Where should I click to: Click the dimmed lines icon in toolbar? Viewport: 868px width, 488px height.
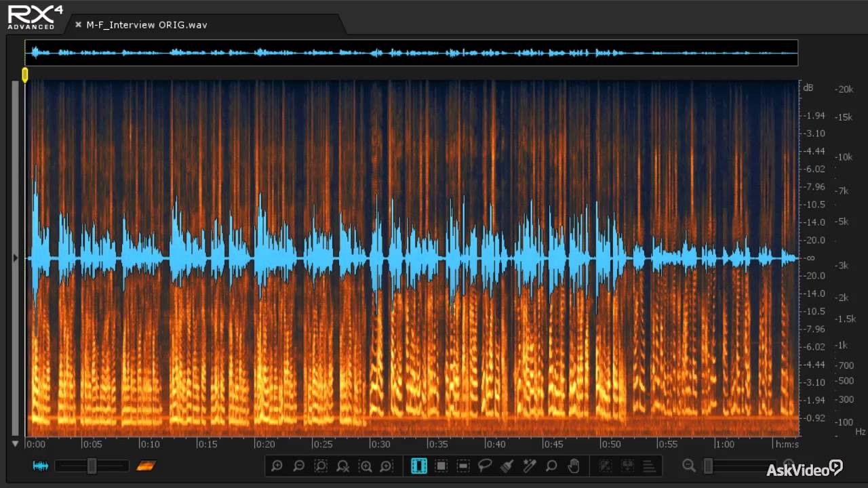tap(649, 466)
